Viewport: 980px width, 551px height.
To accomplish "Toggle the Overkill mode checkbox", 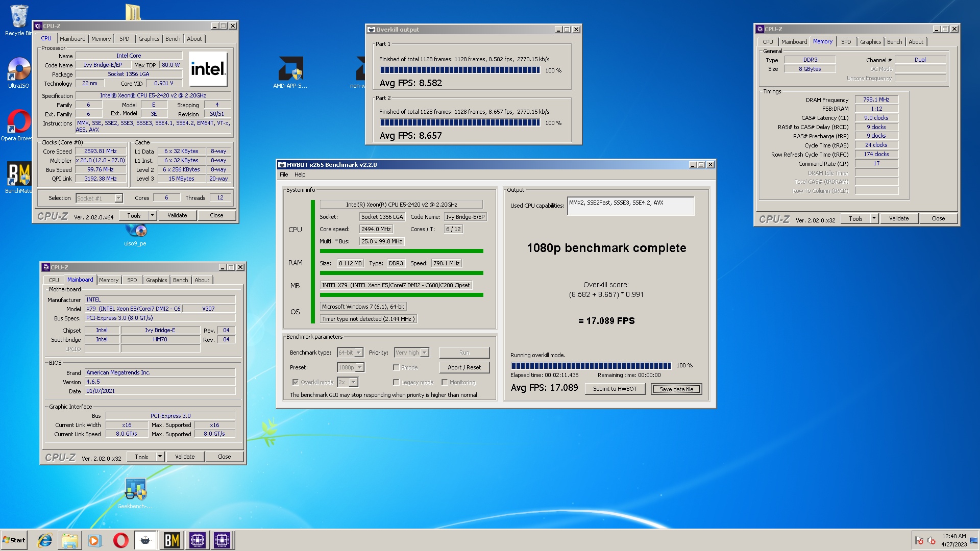I will click(x=295, y=382).
